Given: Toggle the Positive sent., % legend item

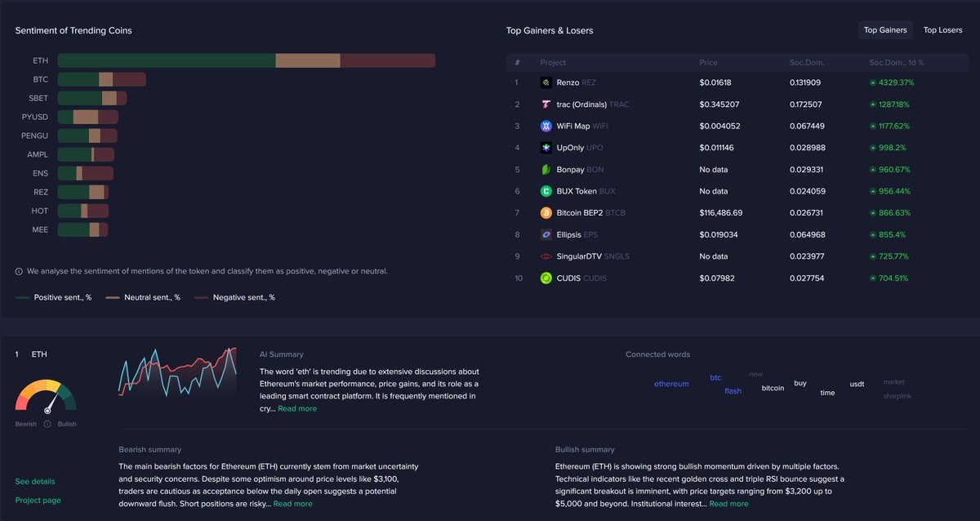Looking at the screenshot, I should pos(53,297).
